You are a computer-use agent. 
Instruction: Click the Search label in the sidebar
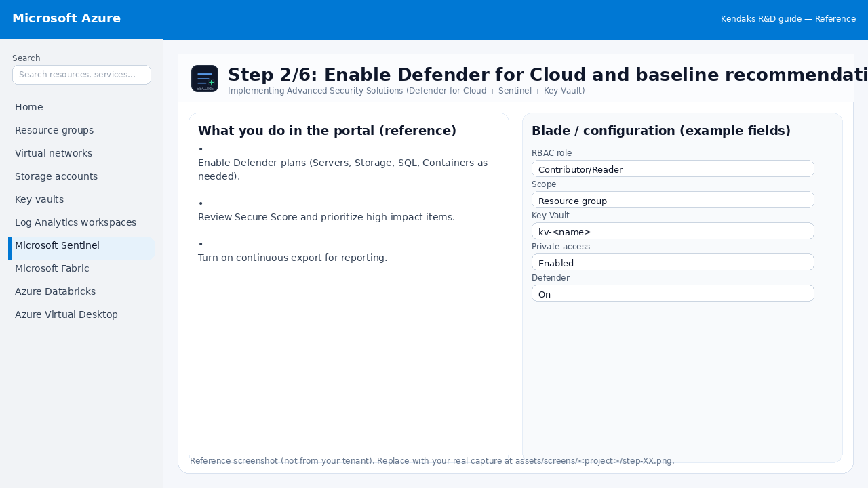pos(26,58)
